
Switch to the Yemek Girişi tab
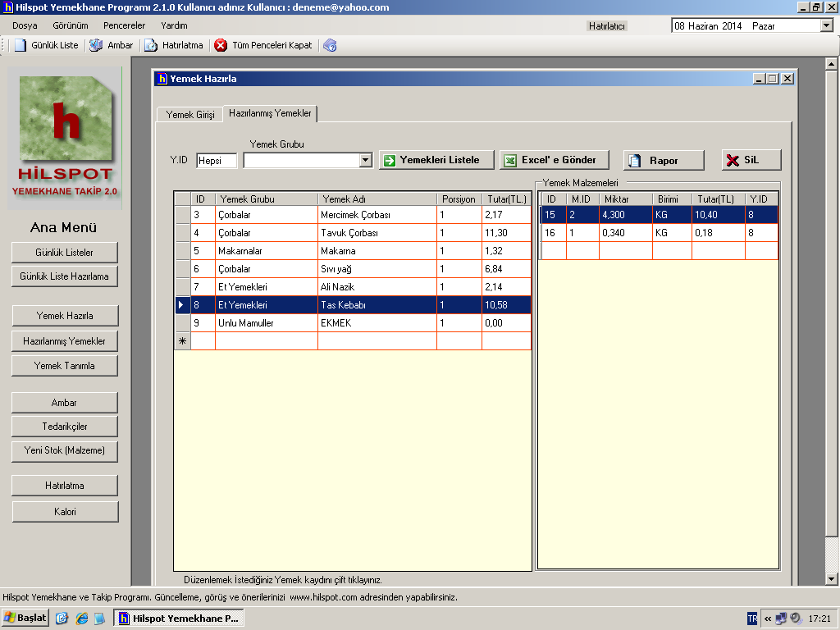point(190,115)
